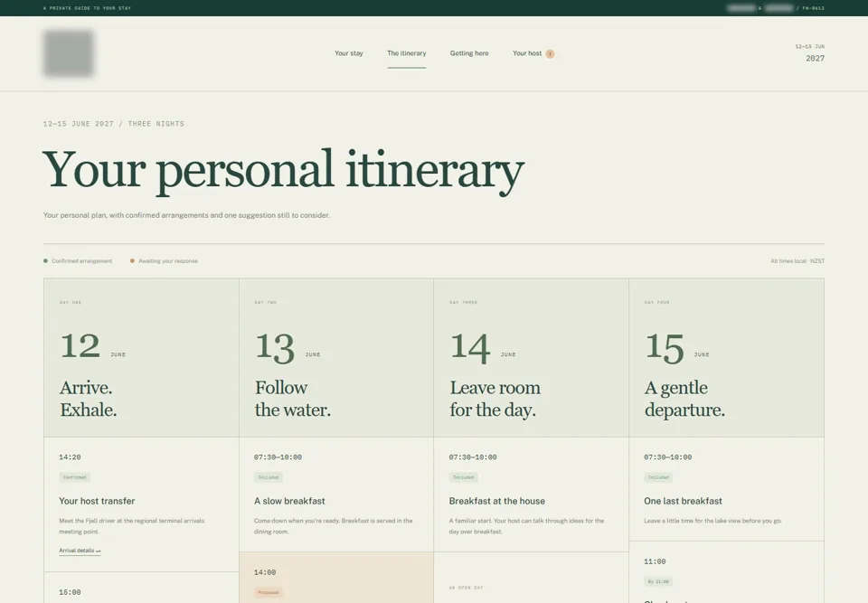The height and width of the screenshot is (603, 868).
Task: Click the 14:20 time on day one
Action: click(70, 457)
